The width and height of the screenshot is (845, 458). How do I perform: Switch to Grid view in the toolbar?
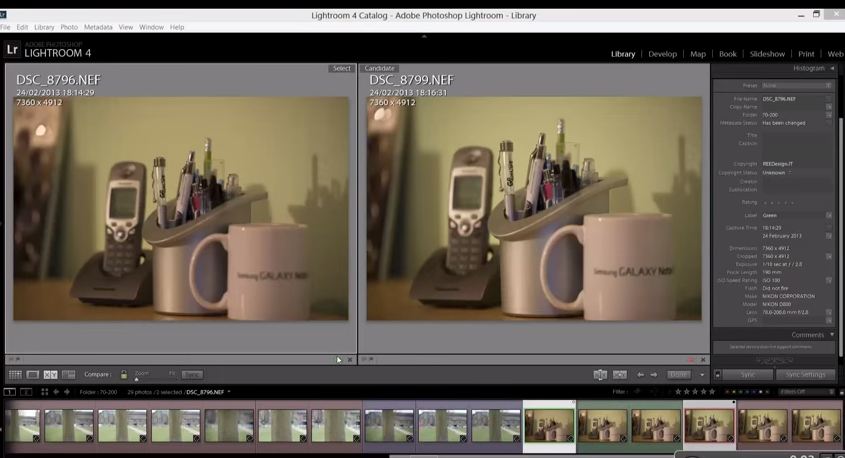[x=15, y=374]
